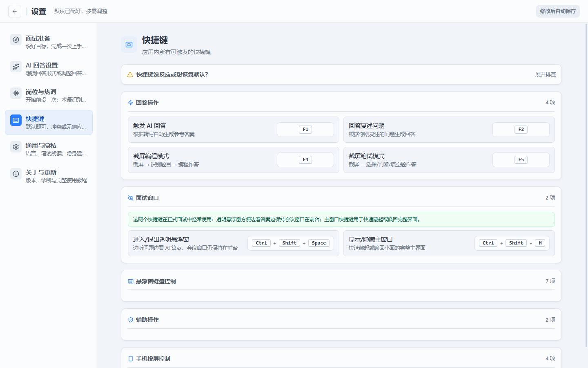The image size is (588, 368).
Task: Open 关于与更新 section
Action: point(49,176)
